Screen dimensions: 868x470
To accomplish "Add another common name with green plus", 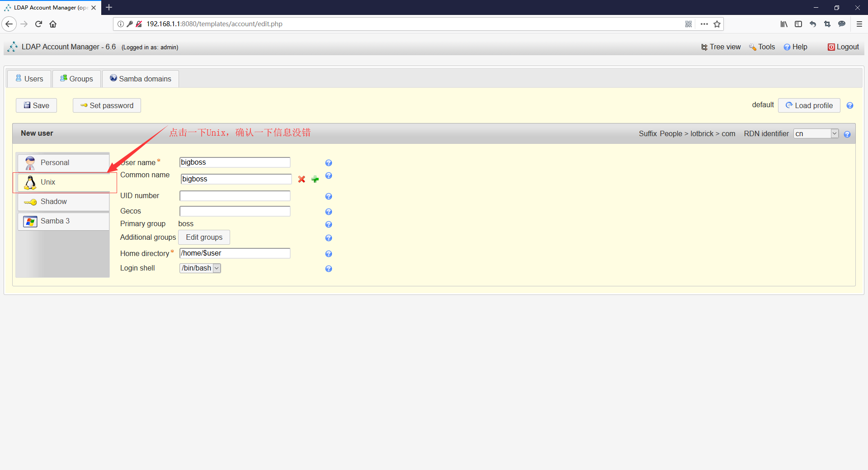I will point(315,180).
